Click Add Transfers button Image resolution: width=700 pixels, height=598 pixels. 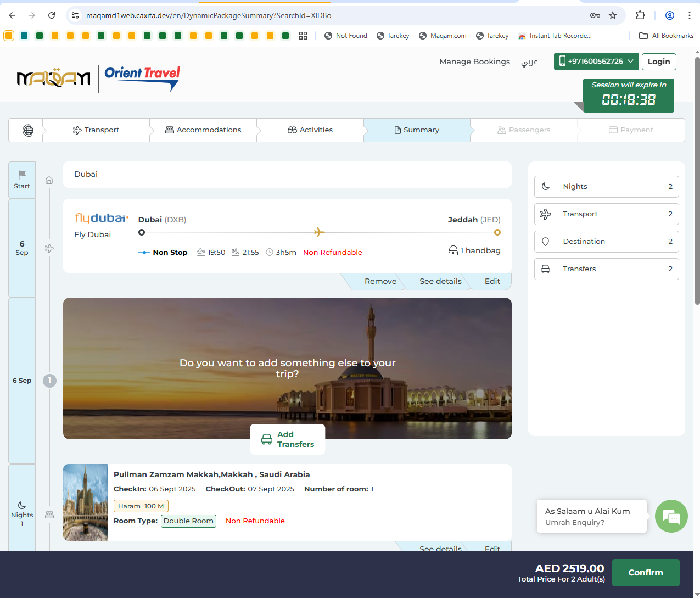pos(288,439)
